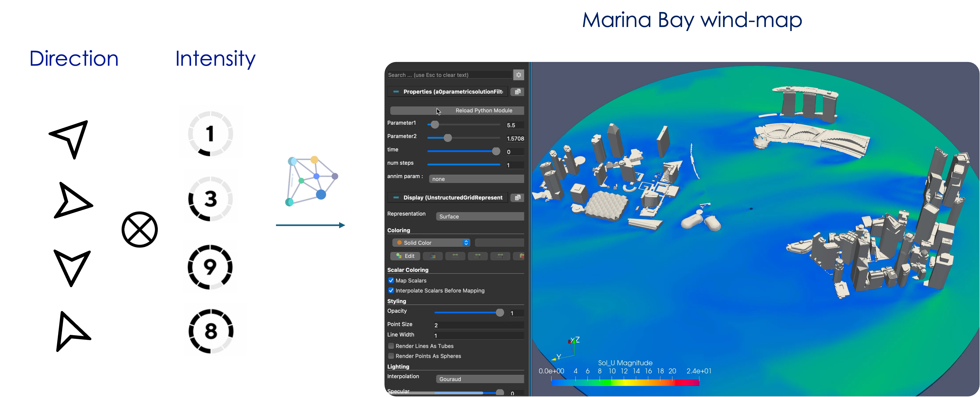Toggle color legend visibility icon beside Edit
Screen dimensions: 980x397
coord(433,256)
